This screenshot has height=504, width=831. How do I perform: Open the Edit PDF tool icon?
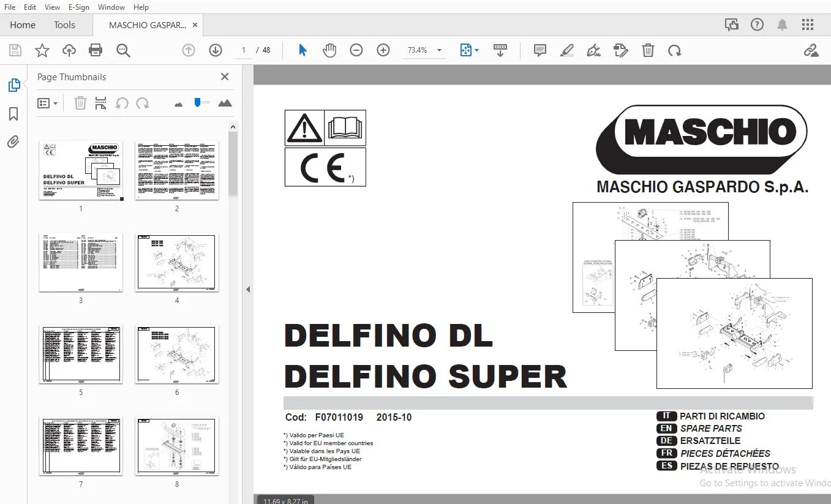click(620, 50)
